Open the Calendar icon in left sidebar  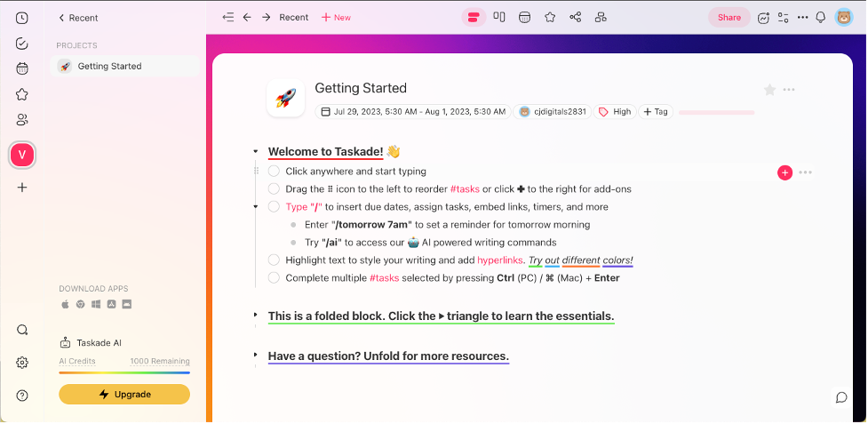point(21,69)
